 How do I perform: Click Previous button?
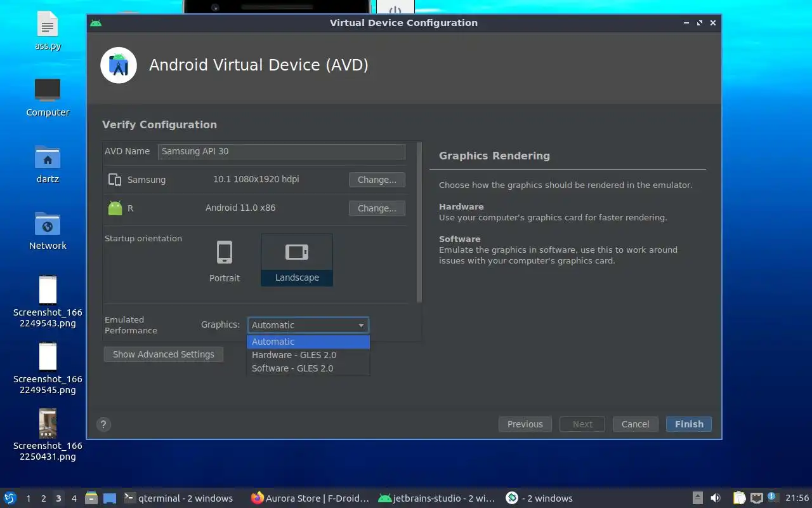pyautogui.click(x=525, y=424)
